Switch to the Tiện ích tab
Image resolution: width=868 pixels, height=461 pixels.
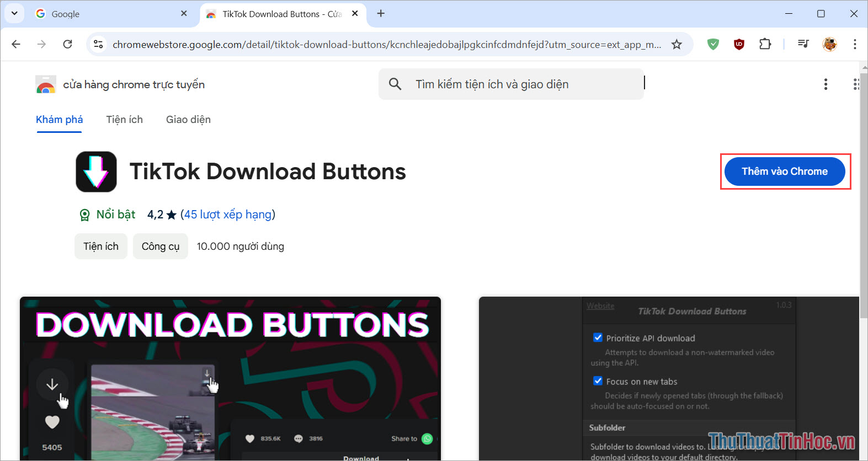coord(124,120)
